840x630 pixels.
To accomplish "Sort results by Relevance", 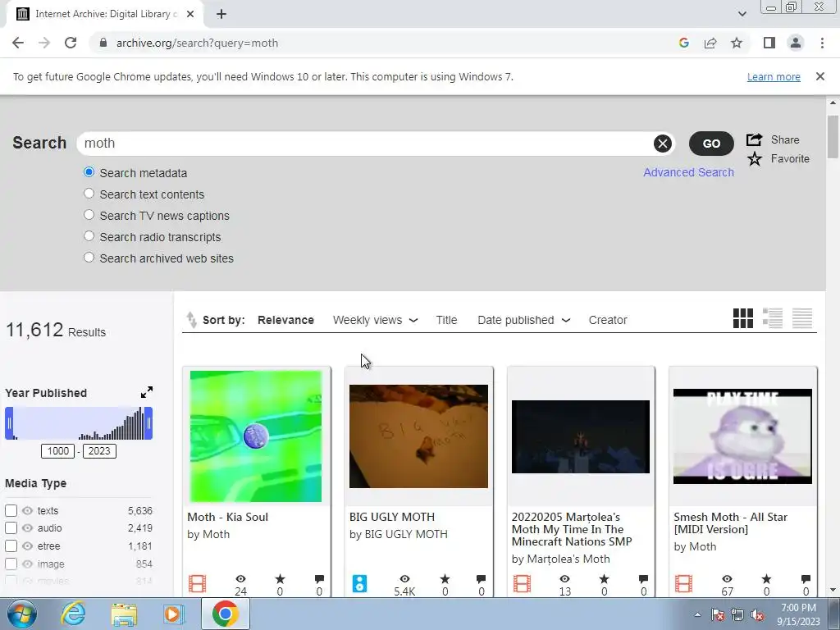I will click(x=285, y=320).
